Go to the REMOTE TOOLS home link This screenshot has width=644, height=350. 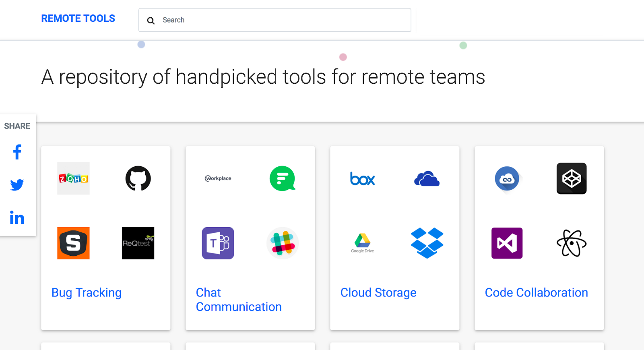click(78, 19)
